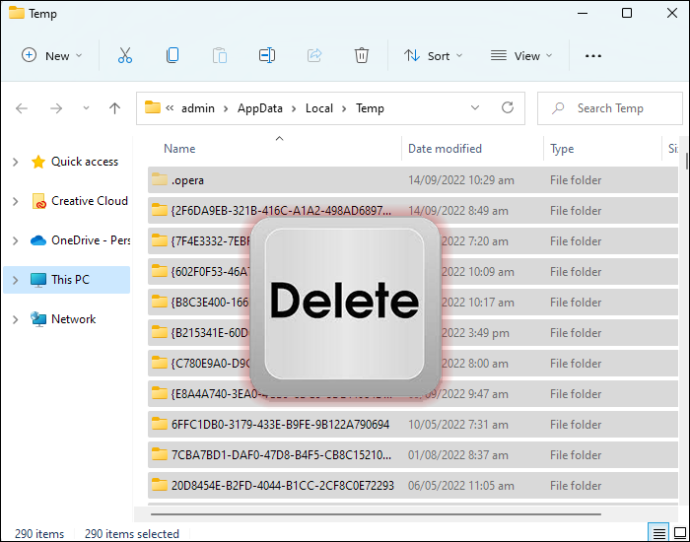Click Temp in the breadcrumb path
This screenshot has height=542, width=690.
[370, 108]
